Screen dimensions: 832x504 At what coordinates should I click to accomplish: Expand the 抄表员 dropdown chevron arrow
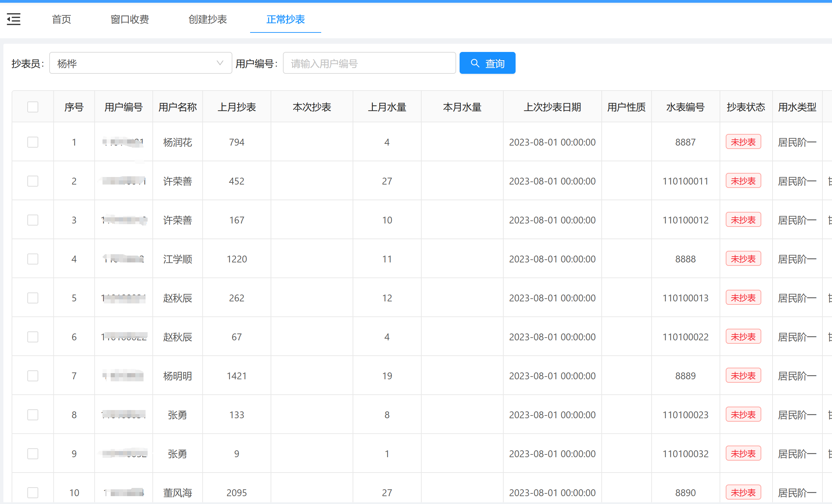220,63
